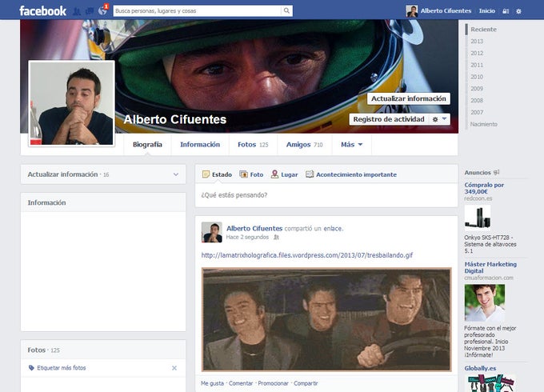Open the Amigos 710 tab

coord(304,145)
